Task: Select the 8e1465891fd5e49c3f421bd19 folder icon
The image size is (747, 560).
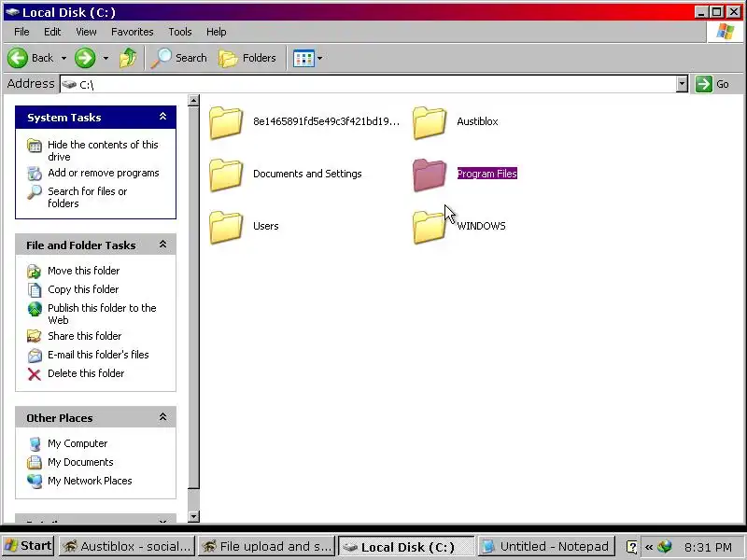Action: tap(226, 122)
